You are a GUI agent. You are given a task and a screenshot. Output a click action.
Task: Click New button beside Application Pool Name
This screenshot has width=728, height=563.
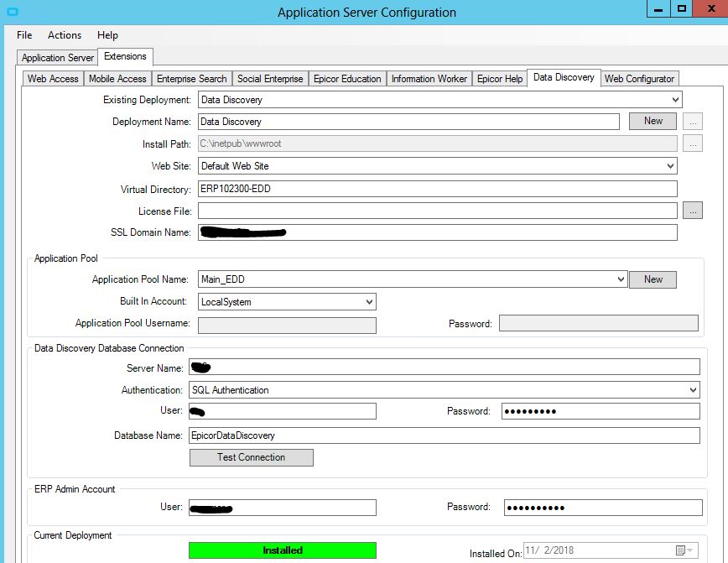pyautogui.click(x=653, y=279)
